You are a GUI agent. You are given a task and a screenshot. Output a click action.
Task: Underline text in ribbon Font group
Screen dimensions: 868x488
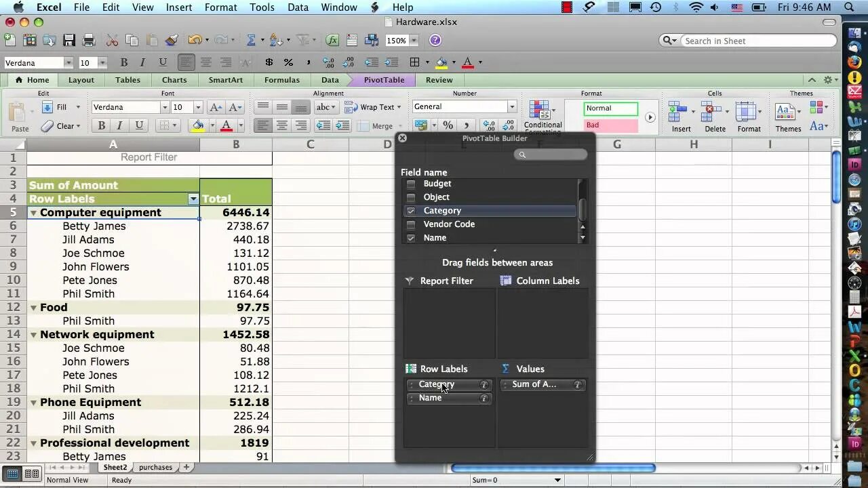(139, 125)
